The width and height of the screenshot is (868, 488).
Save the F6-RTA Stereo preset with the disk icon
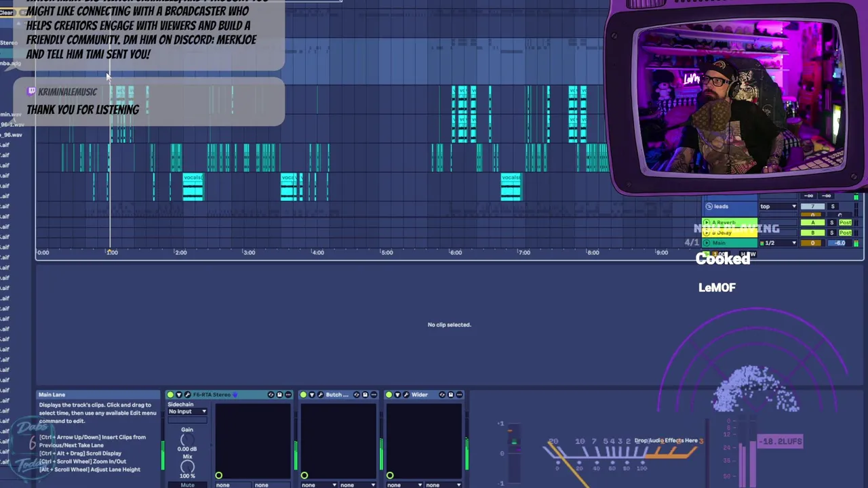point(279,394)
